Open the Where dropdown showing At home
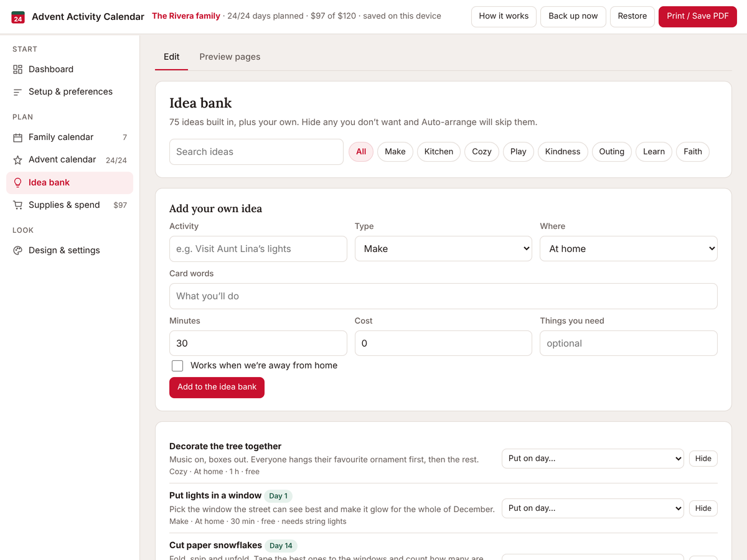 (629, 249)
